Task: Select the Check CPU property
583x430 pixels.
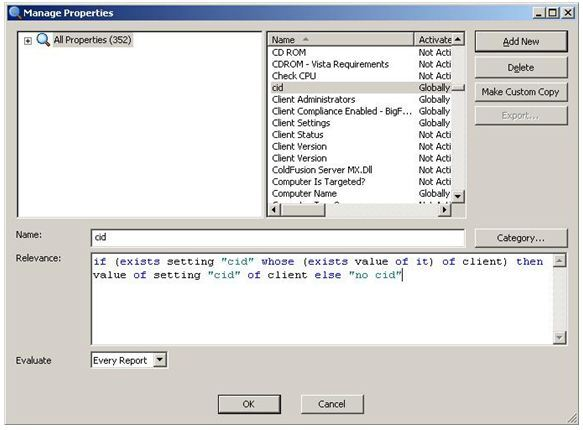Action: click(294, 76)
